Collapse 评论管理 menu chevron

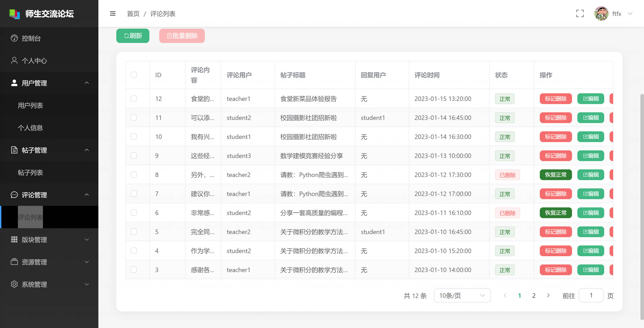click(87, 195)
